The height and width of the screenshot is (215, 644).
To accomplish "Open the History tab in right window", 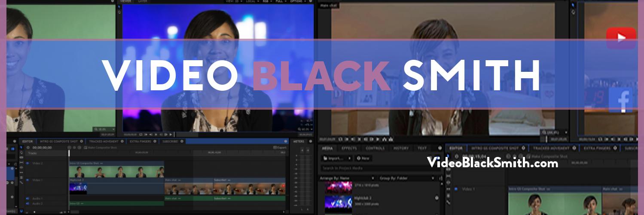I will tap(401, 148).
